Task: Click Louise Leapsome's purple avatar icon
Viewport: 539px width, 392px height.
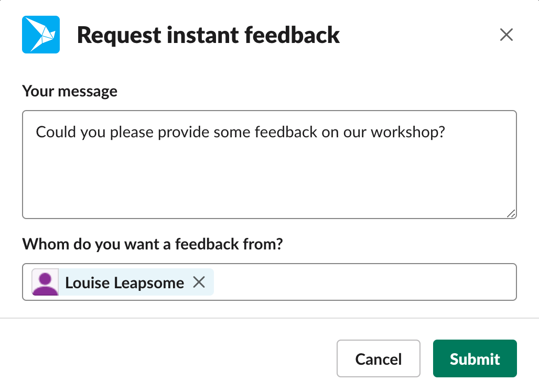Action: coord(45,282)
